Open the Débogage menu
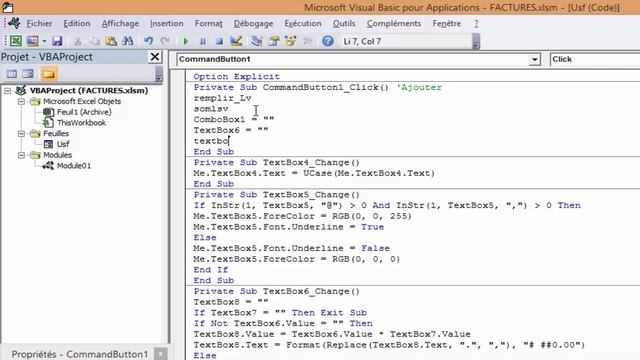Viewport: 640px width, 360px height. [x=253, y=24]
